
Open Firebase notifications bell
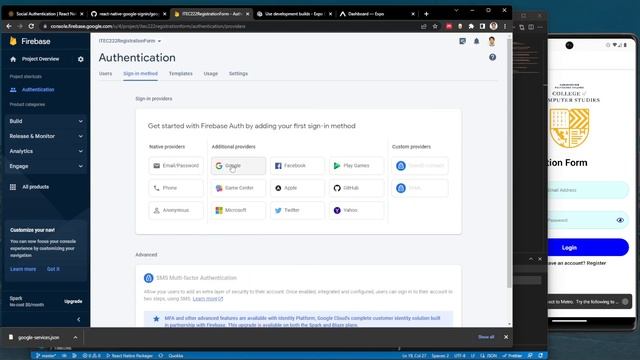[x=476, y=41]
